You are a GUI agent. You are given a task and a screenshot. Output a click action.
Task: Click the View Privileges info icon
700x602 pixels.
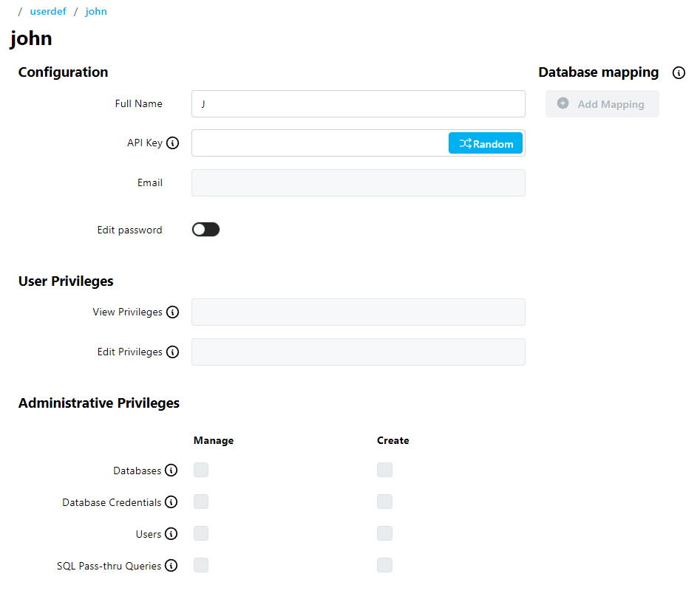coord(172,312)
